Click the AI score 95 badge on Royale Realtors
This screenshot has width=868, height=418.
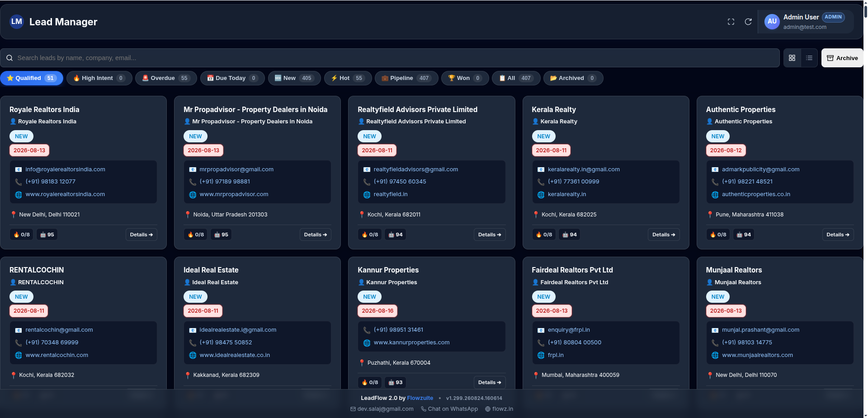pos(47,235)
